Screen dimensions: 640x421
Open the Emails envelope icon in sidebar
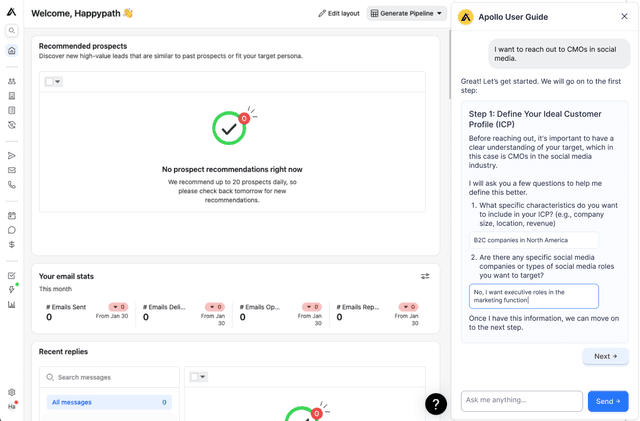coord(11,170)
